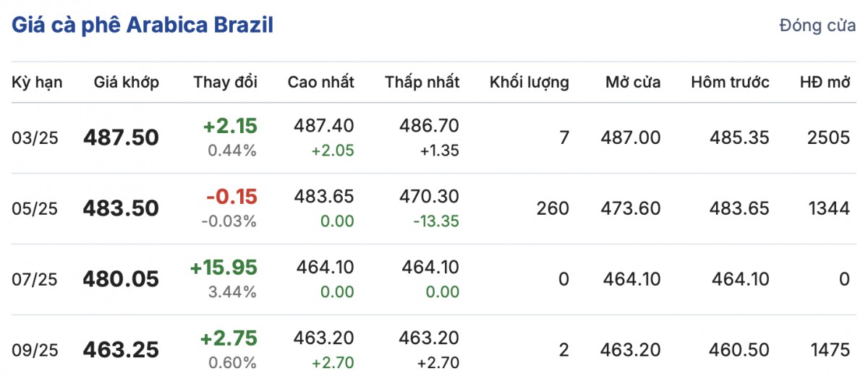
Task: Click the 487.50 matched price
Action: [x=121, y=137]
